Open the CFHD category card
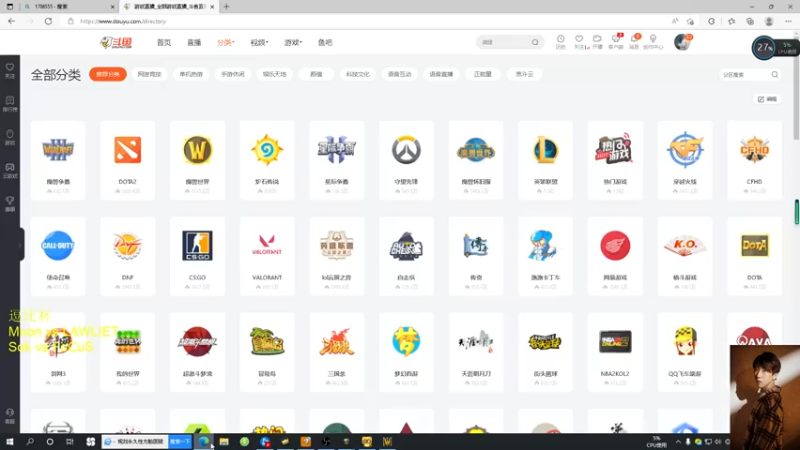Screen dimensions: 800x450 [754, 160]
